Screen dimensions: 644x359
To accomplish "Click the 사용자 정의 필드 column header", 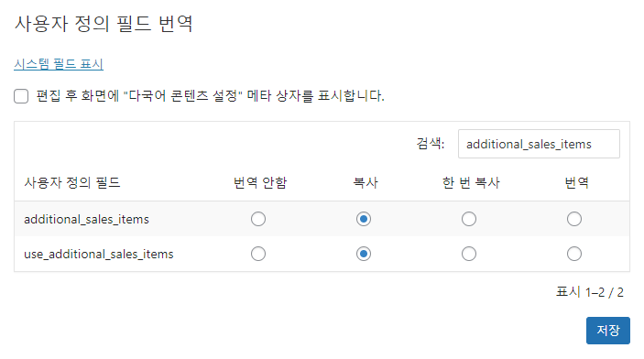I will pos(72,182).
